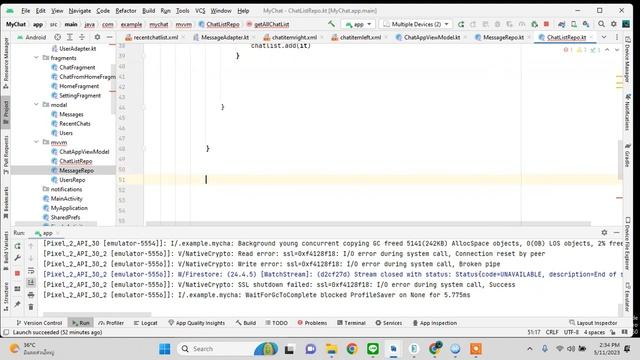Click the editor tabs more-options kebab icon
This screenshot has height=360, width=640.
click(x=617, y=37)
